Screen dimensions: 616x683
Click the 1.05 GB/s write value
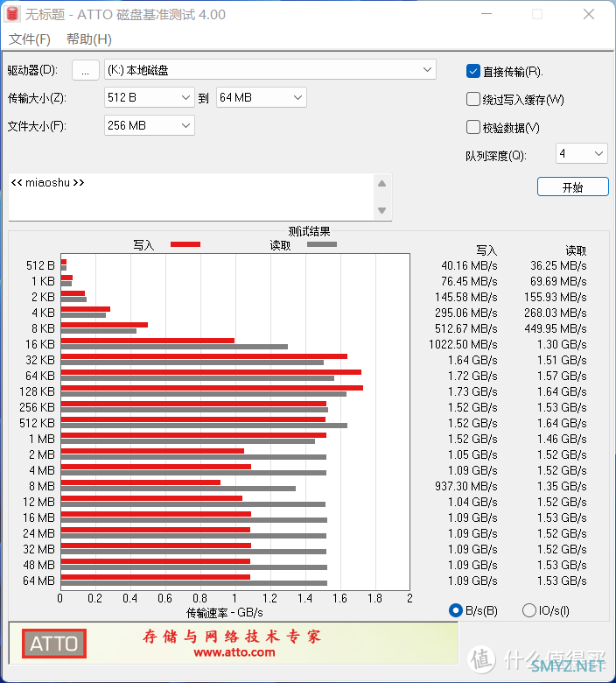(472, 454)
